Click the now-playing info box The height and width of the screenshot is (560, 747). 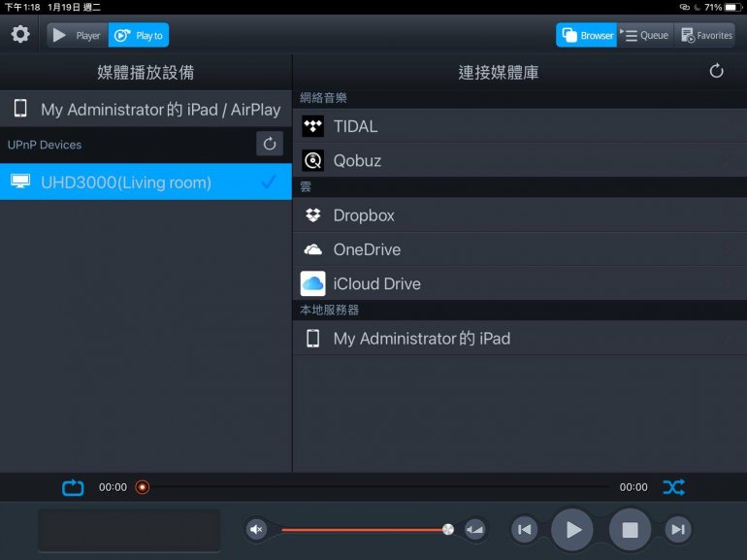pyautogui.click(x=129, y=530)
